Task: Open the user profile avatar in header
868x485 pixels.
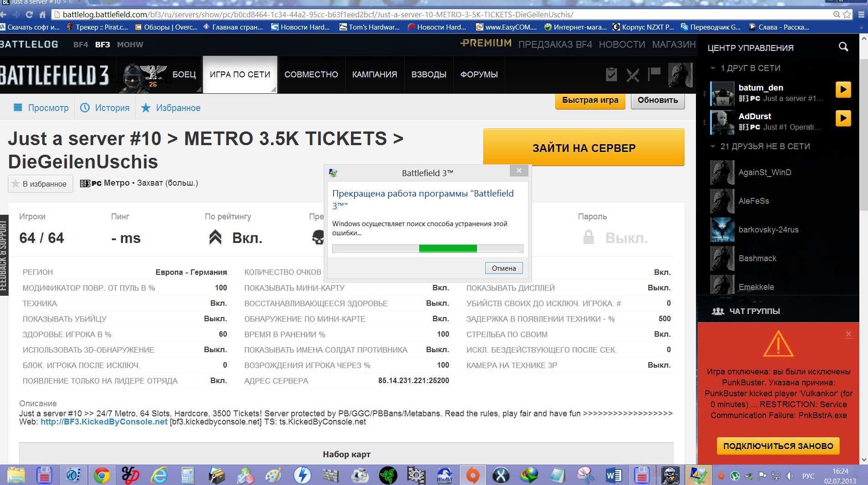Action: [680, 75]
